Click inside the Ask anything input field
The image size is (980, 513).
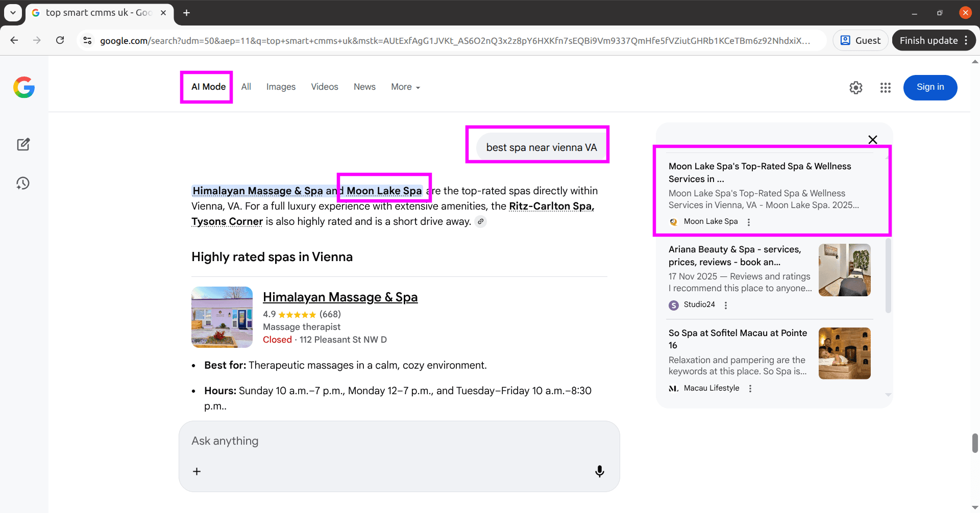coord(357,441)
